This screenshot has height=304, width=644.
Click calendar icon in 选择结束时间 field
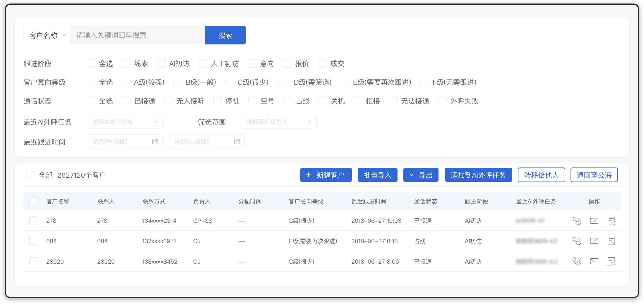pyautogui.click(x=237, y=141)
